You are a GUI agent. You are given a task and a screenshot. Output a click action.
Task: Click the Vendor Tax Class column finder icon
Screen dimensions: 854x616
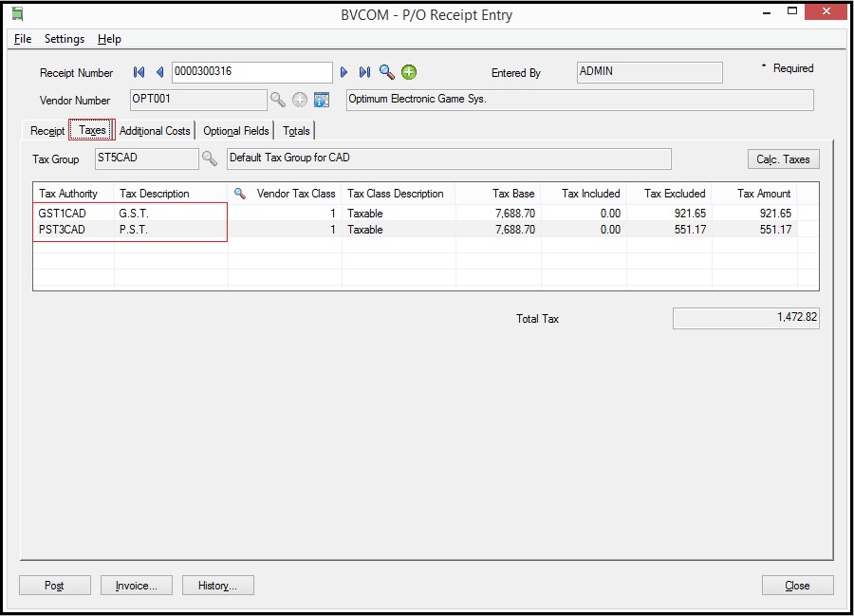(240, 194)
